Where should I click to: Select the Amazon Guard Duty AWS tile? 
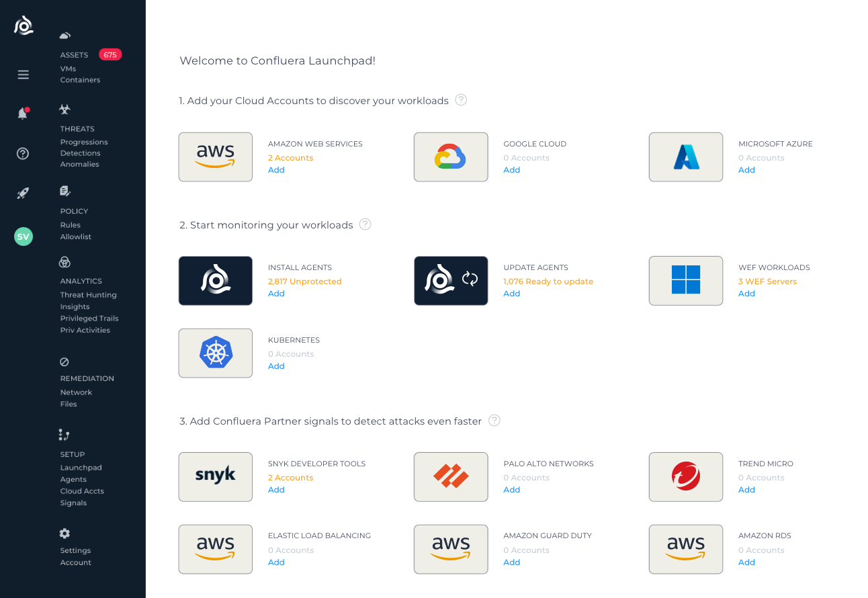(x=451, y=550)
